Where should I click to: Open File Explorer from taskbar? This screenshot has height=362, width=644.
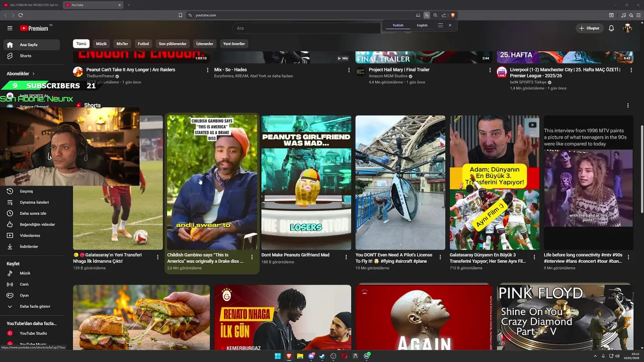tap(300, 356)
